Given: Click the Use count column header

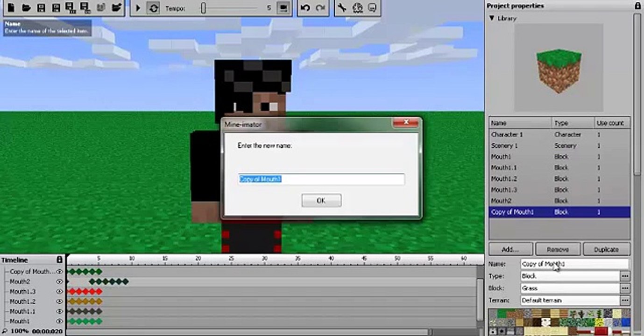Looking at the screenshot, I should click(x=612, y=123).
